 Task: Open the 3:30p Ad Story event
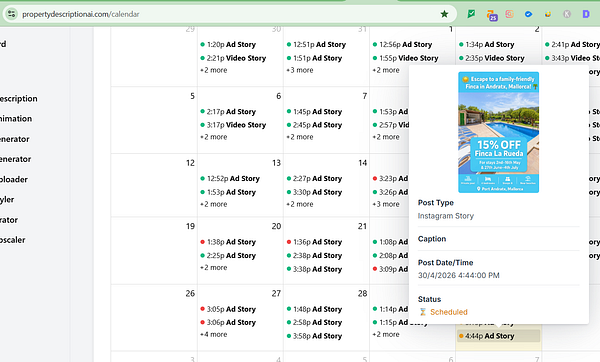click(314, 192)
